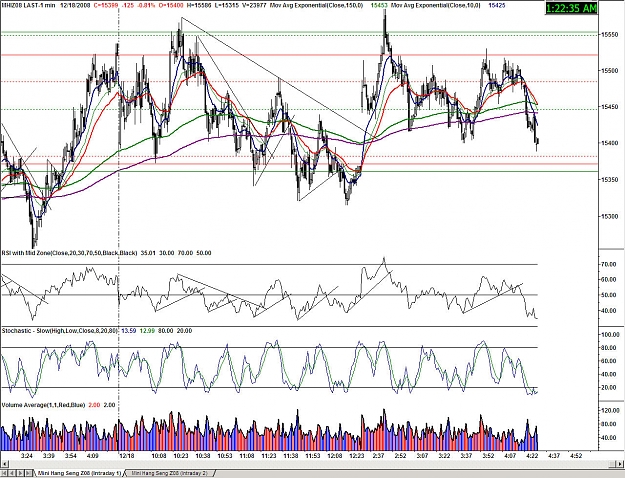This screenshot has width=625, height=478.
Task: Jump to last sheet tab arrow
Action: coord(29,473)
